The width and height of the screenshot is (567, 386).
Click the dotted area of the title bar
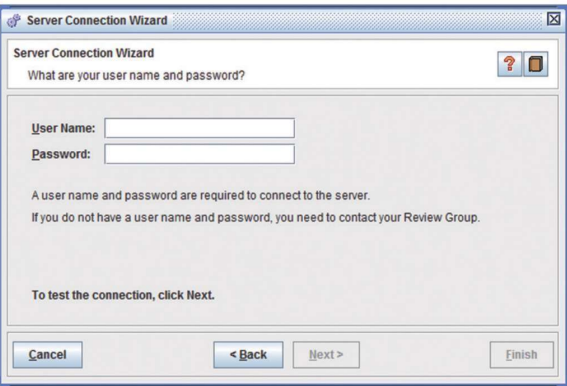(x=357, y=21)
